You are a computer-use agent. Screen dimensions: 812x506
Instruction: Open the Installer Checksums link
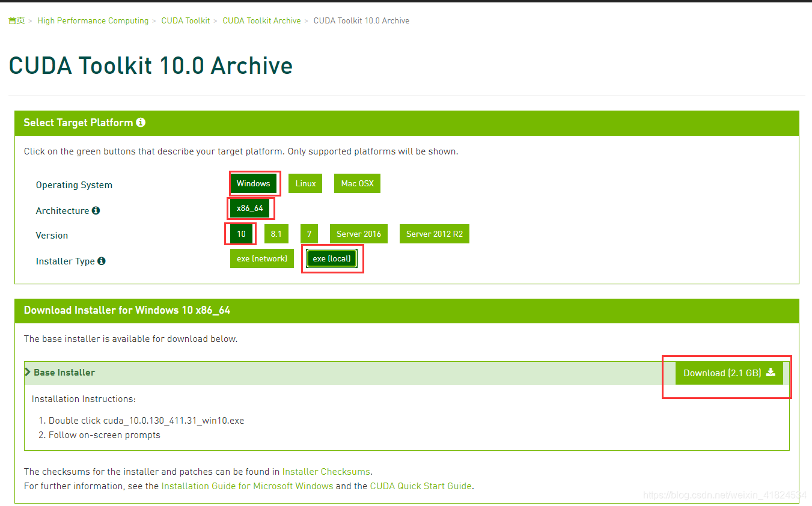click(x=326, y=472)
